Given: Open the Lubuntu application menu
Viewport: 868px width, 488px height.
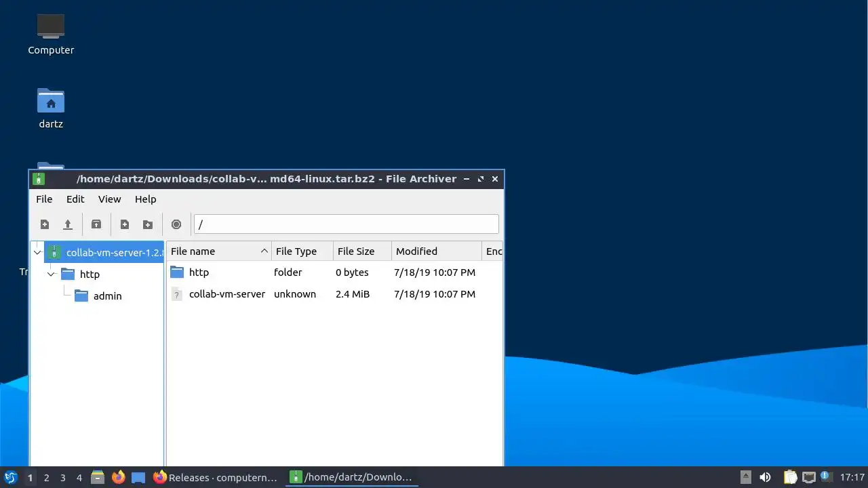Looking at the screenshot, I should click(11, 477).
